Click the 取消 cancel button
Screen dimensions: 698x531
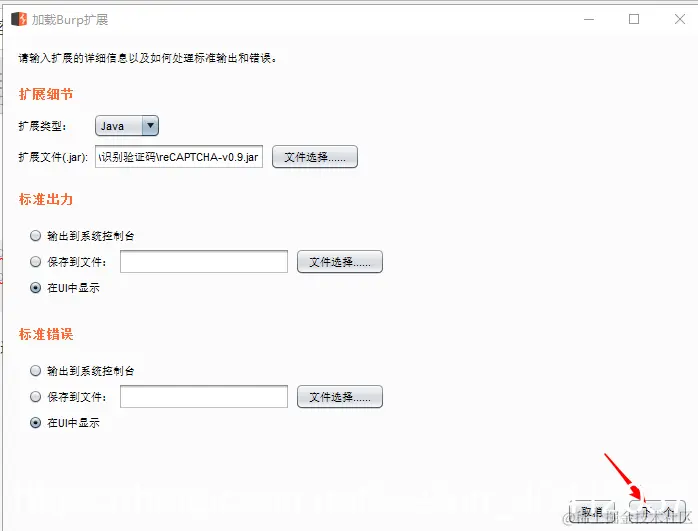pos(592,512)
